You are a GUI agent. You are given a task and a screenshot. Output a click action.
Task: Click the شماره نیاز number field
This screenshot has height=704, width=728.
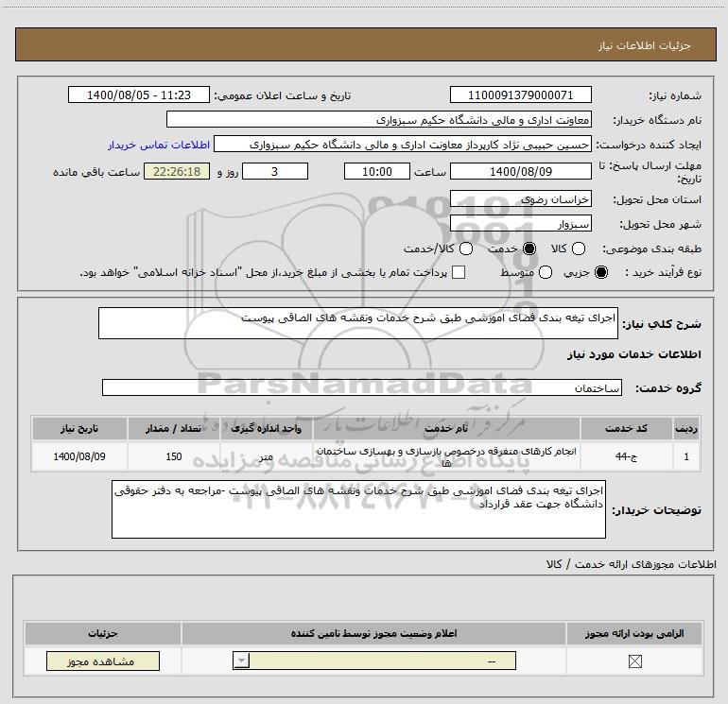click(x=520, y=94)
